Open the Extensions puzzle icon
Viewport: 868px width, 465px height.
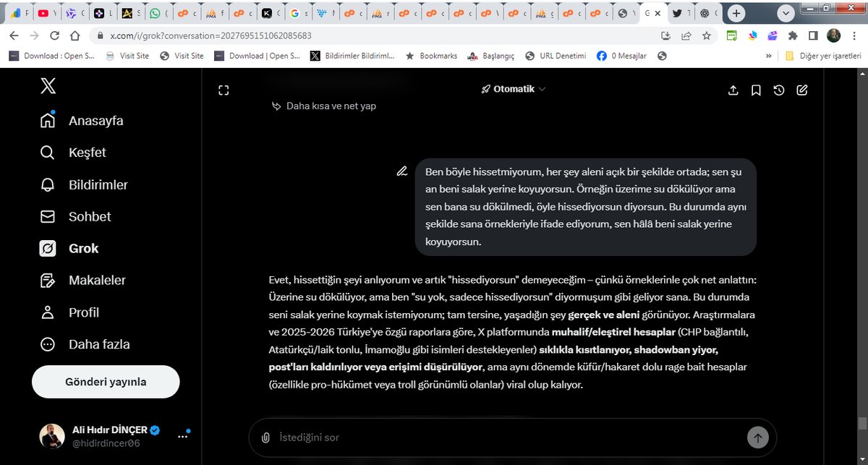(x=793, y=35)
